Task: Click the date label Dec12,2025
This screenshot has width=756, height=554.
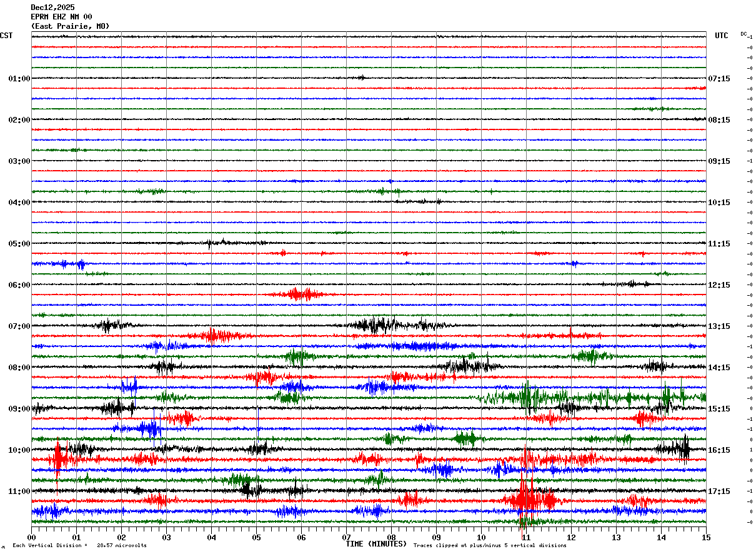Action: click(52, 8)
